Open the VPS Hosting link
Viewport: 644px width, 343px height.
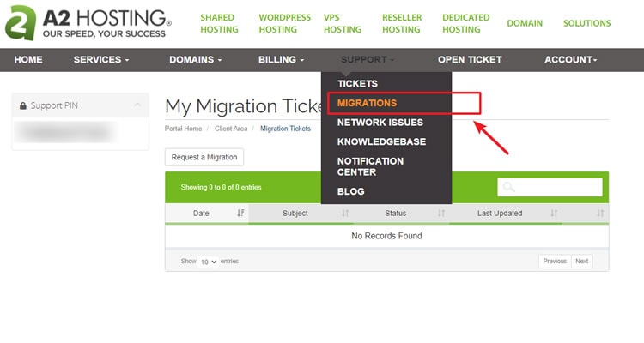[343, 23]
